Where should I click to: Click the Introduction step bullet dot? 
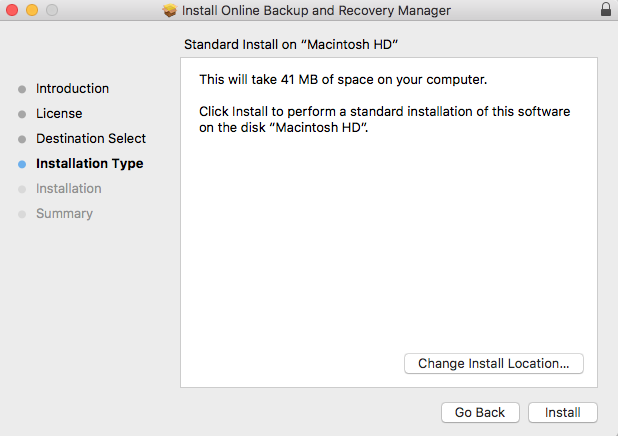pyautogui.click(x=22, y=89)
